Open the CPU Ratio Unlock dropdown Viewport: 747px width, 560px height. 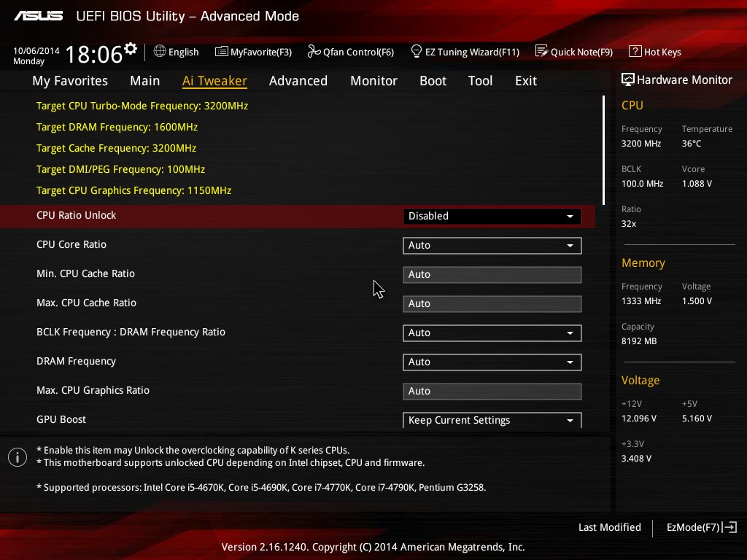[492, 216]
